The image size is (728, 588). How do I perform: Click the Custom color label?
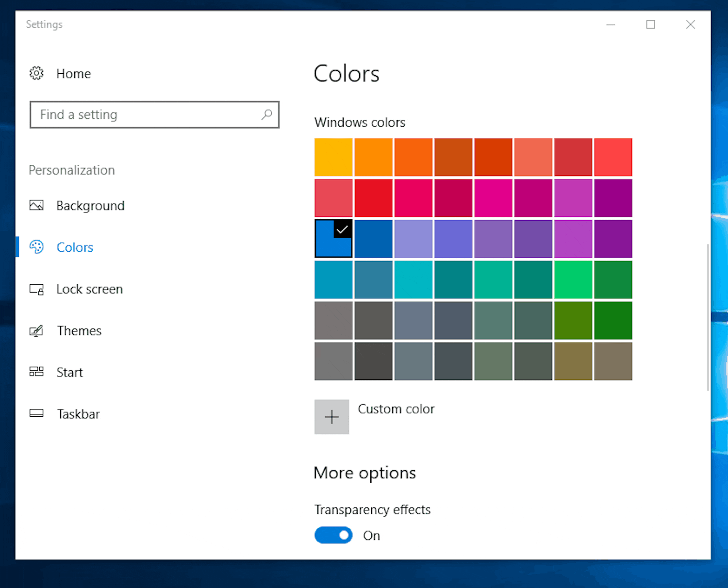click(396, 409)
